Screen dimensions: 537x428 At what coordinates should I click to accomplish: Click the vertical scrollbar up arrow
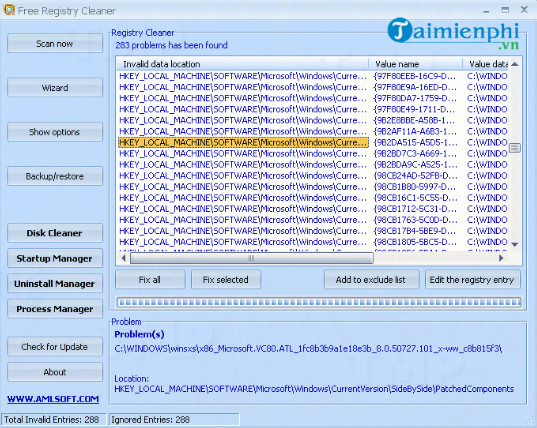[x=515, y=64]
